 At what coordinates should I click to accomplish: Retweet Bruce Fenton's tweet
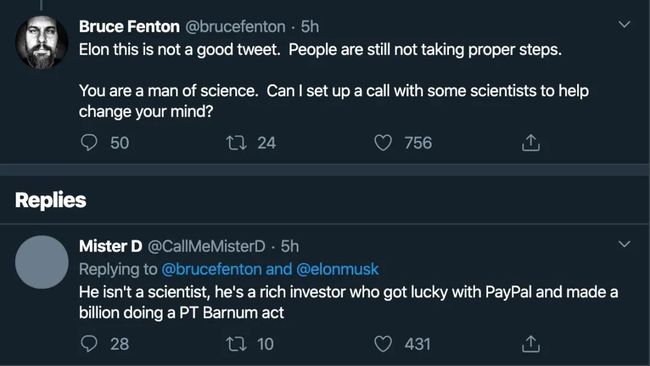click(x=236, y=143)
